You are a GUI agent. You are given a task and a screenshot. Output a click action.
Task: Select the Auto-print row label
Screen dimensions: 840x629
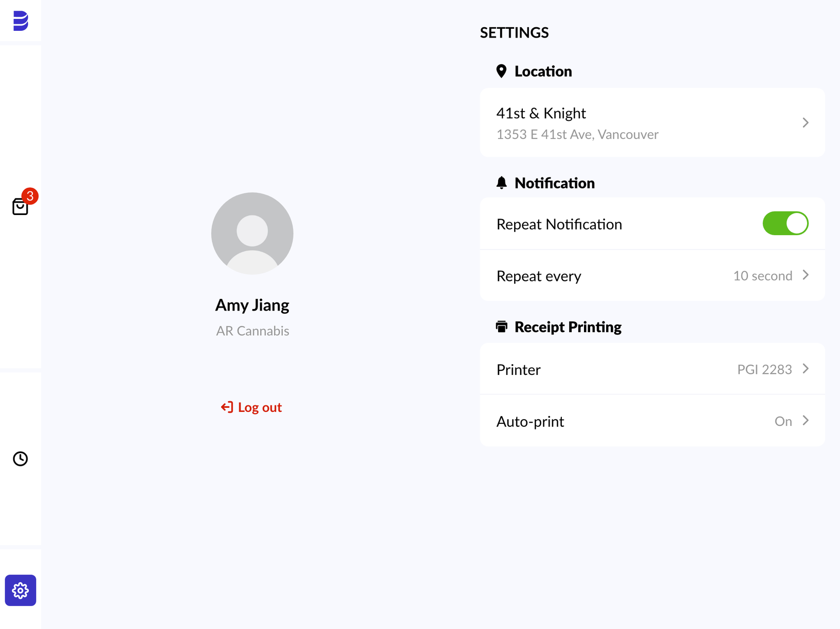[x=530, y=421]
